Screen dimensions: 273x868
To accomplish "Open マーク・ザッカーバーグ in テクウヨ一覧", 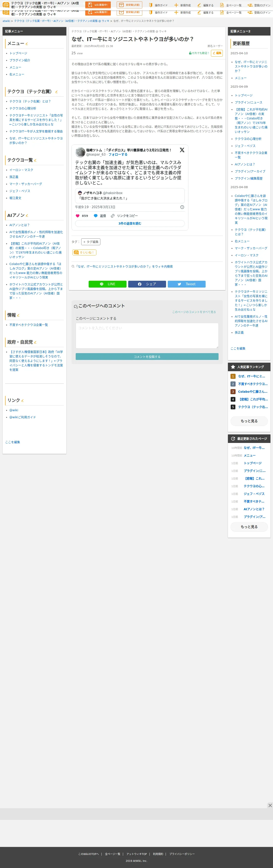I will coord(26,184).
